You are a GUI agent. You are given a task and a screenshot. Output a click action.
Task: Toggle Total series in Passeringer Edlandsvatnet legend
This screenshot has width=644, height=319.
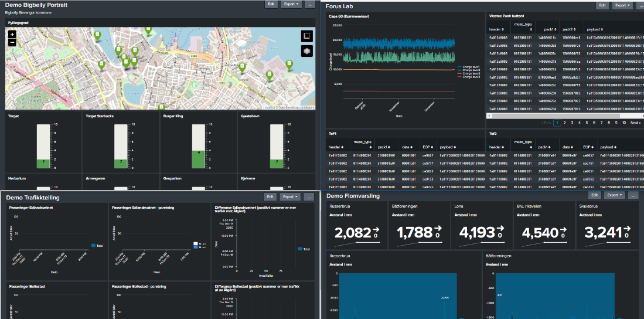point(97,246)
